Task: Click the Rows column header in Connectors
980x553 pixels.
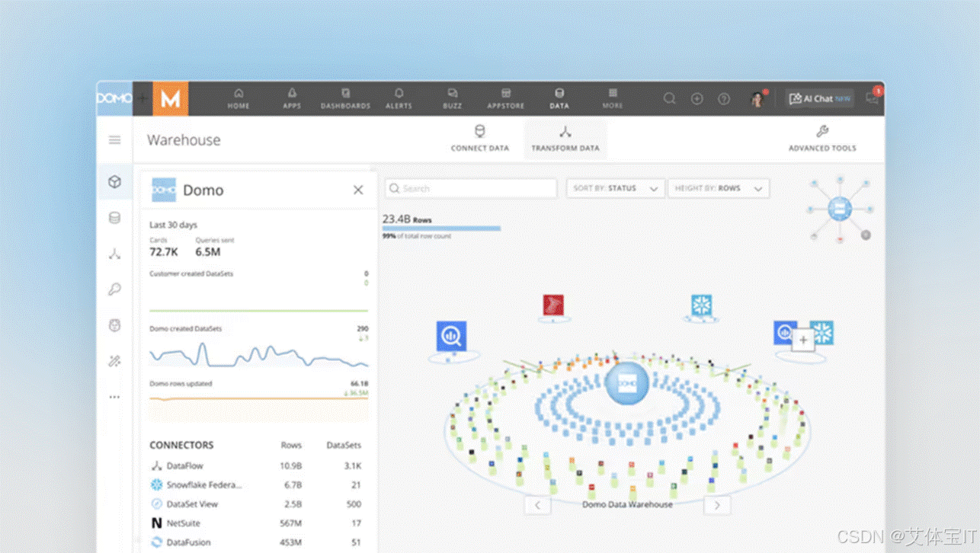Action: click(x=291, y=445)
